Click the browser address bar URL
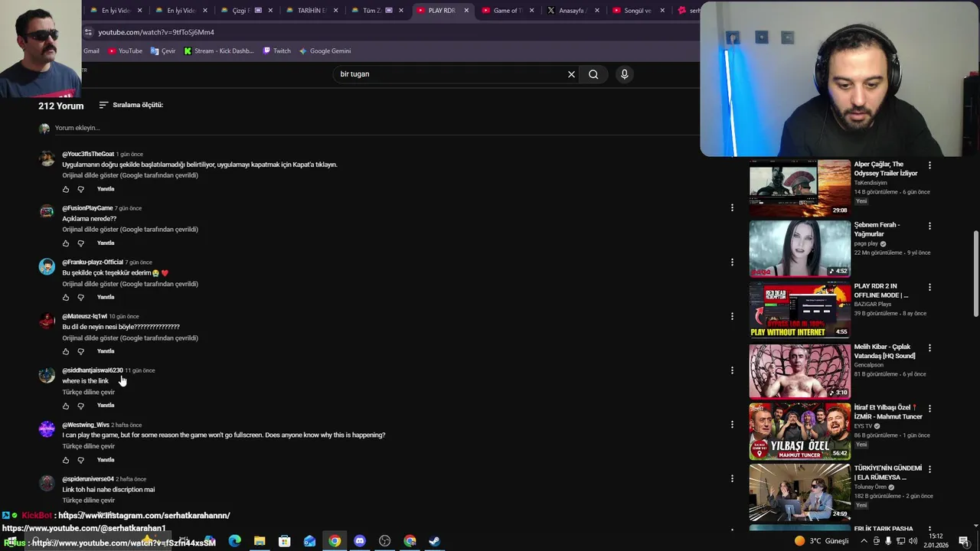This screenshot has height=551, width=980. (156, 32)
